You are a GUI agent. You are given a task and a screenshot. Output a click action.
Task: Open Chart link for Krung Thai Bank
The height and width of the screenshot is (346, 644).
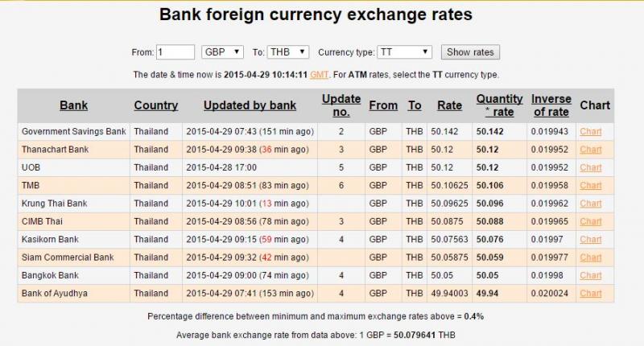[x=591, y=204]
